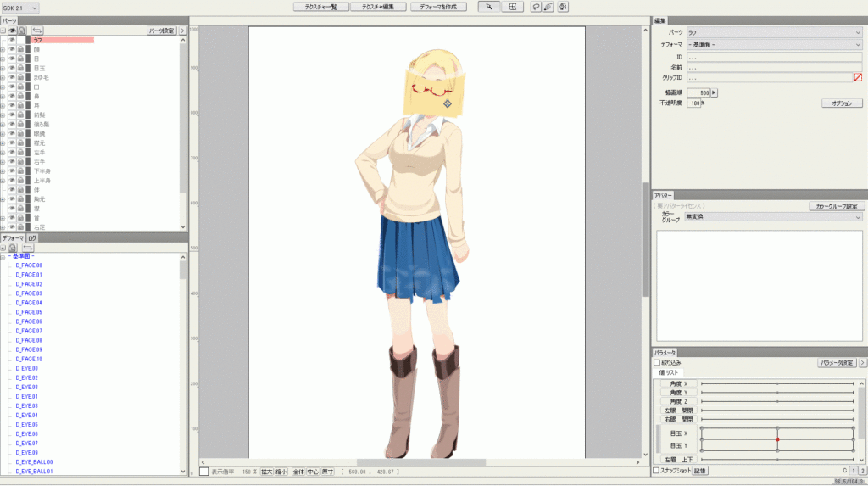Hide the 目 part using its eye icon

coord(12,59)
